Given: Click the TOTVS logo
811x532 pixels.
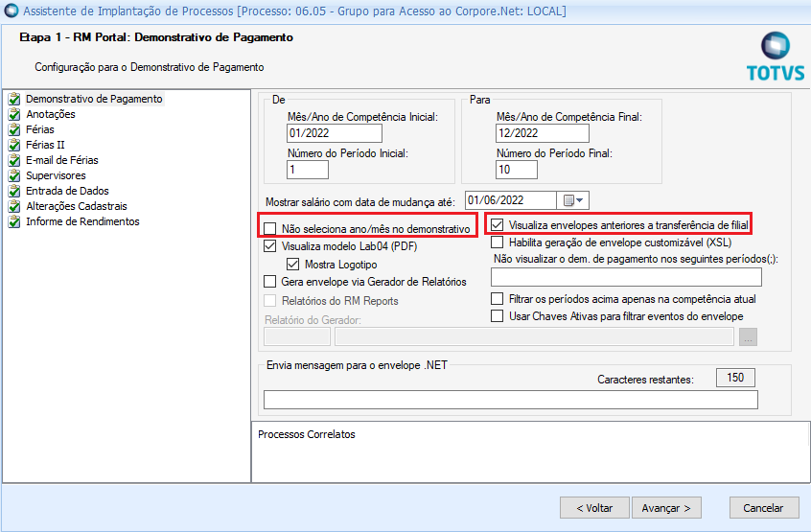Looking at the screenshot, I should click(776, 57).
